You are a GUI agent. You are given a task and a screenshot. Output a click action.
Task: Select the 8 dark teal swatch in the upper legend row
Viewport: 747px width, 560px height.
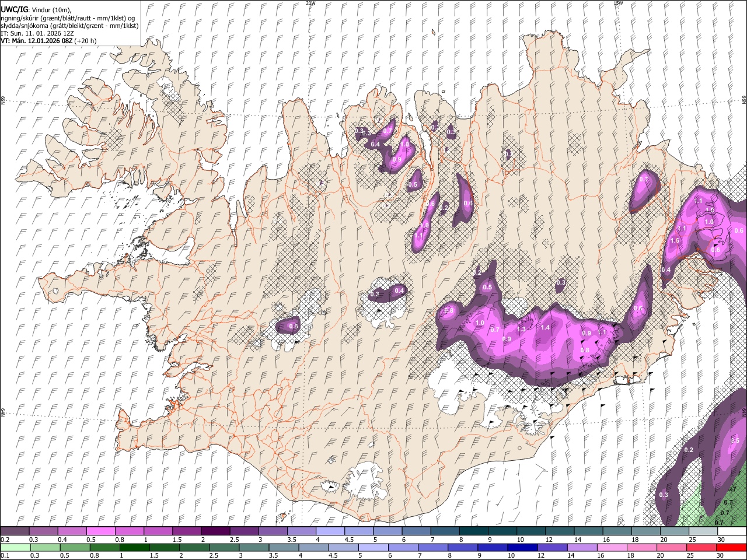[473, 531]
